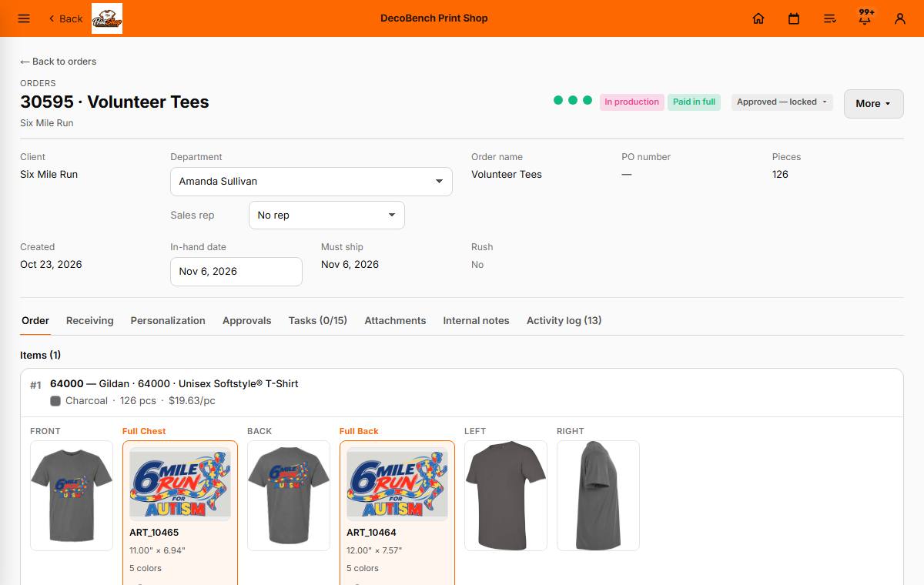Viewport: 924px width, 585px height.
Task: Click the 12.00" × 7.57" dimensions text
Action: [374, 550]
